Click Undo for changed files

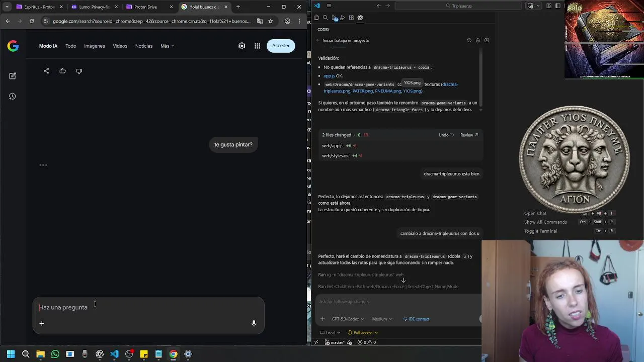(x=446, y=135)
